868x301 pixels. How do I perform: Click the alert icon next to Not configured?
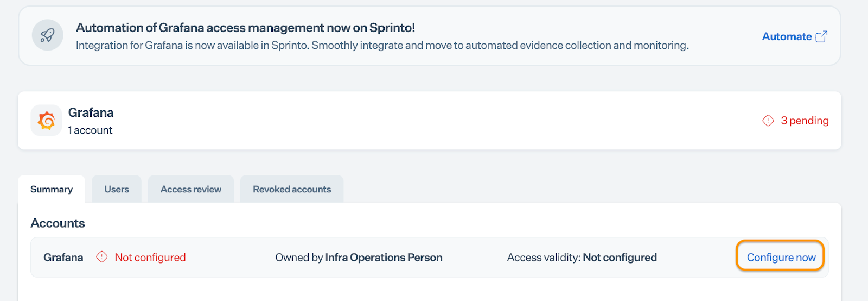(x=102, y=257)
